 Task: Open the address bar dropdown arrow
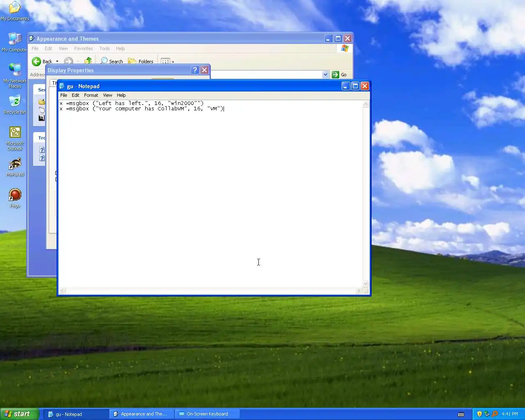tap(325, 75)
